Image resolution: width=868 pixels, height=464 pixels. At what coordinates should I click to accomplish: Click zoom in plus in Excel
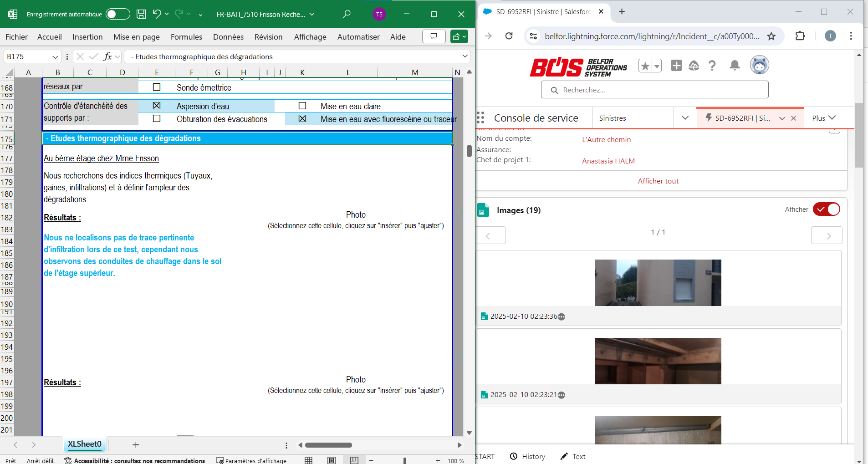(438, 461)
